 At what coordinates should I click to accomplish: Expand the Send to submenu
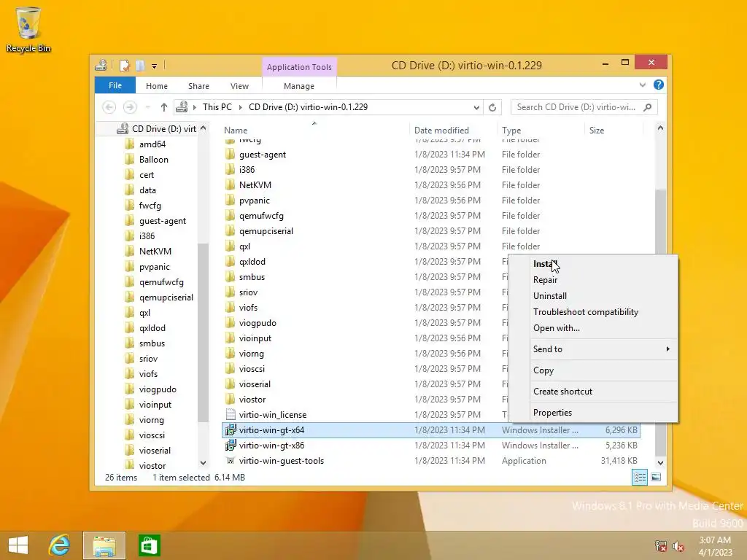pyautogui.click(x=594, y=349)
